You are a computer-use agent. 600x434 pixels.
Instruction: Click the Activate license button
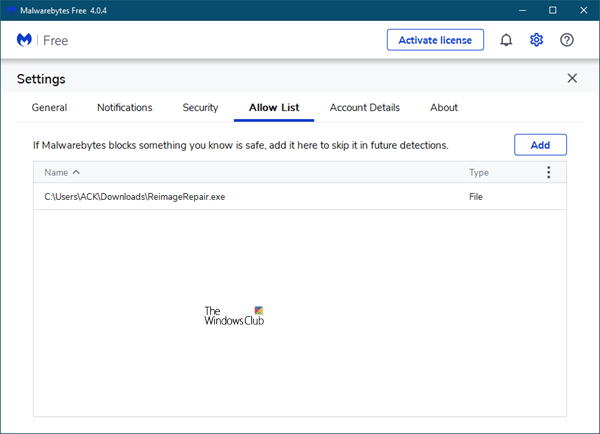435,40
